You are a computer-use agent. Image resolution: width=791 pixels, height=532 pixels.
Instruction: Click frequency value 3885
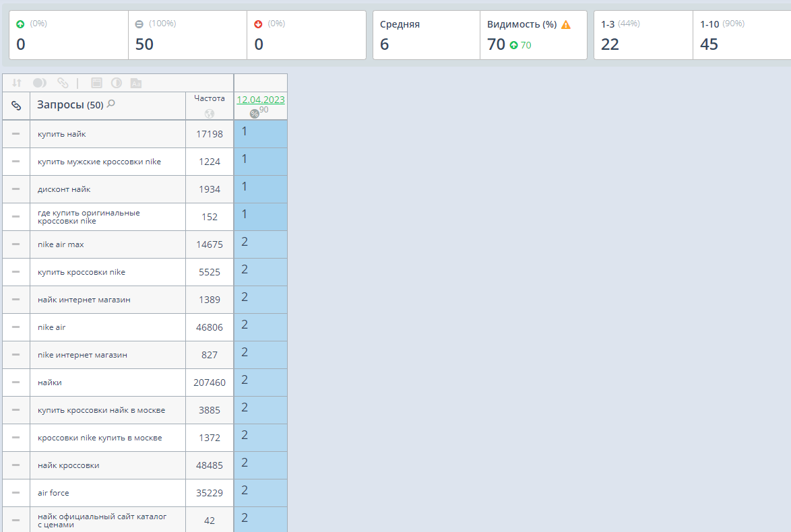tap(210, 411)
